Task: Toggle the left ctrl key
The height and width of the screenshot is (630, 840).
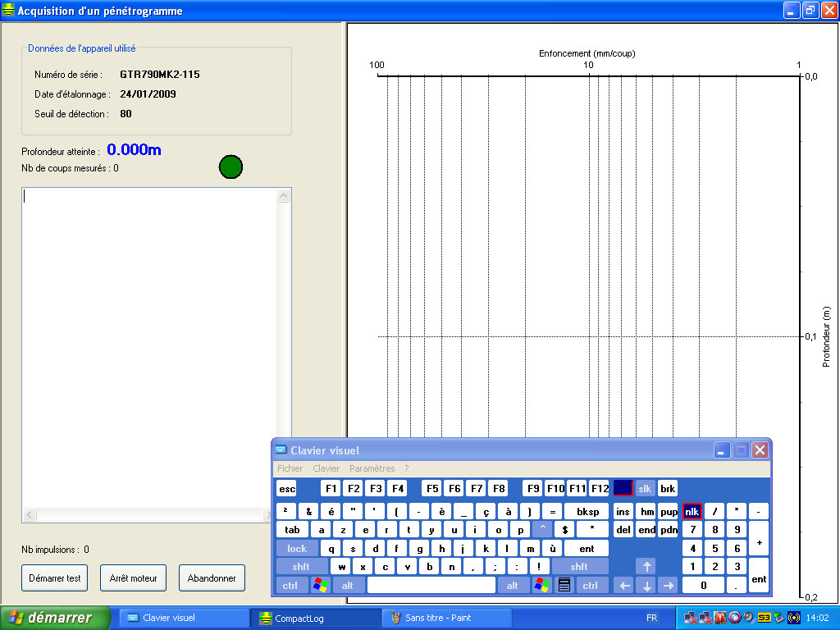Action: [x=290, y=585]
